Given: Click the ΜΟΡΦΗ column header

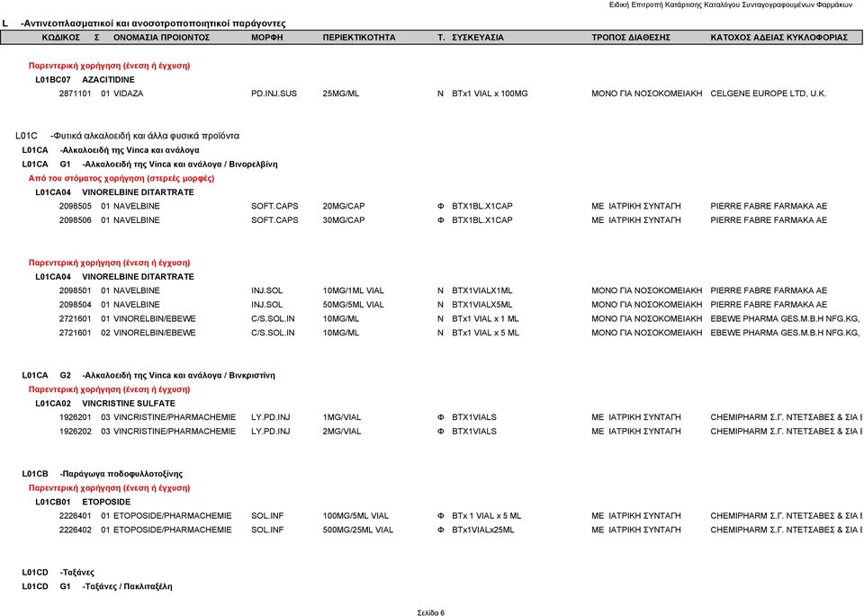Looking at the screenshot, I should pos(266,38).
